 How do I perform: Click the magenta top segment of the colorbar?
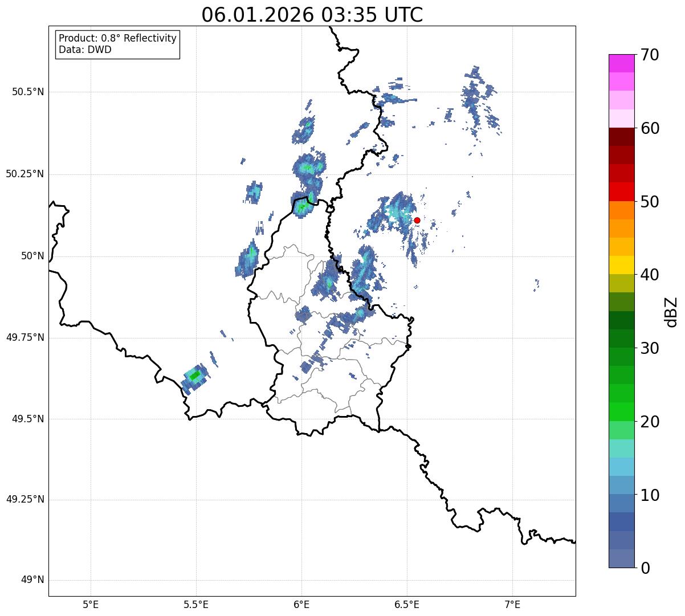(621, 63)
